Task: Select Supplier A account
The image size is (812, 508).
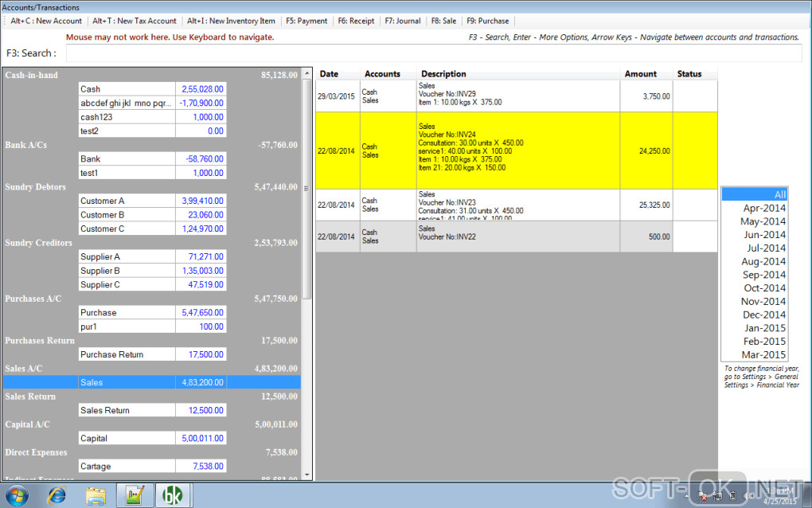Action: tap(152, 257)
